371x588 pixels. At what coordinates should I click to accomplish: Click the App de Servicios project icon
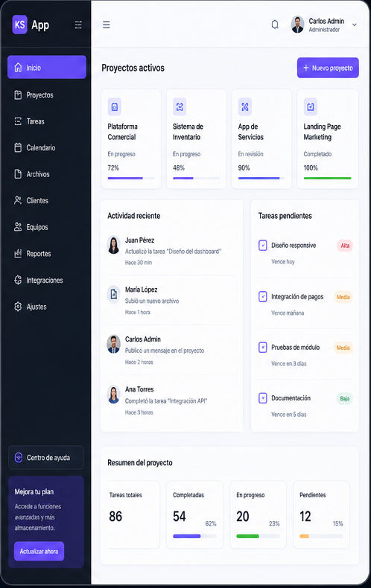click(x=245, y=107)
